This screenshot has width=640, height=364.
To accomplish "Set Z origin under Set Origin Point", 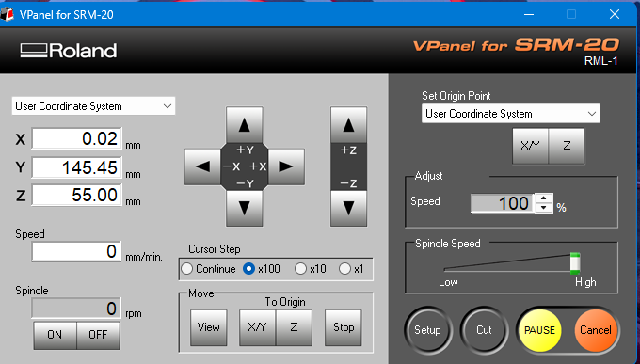I will tap(567, 146).
